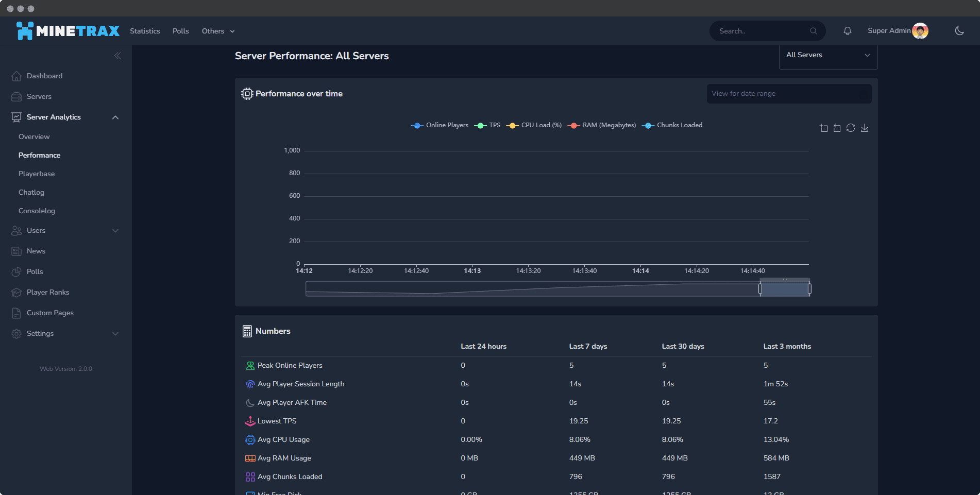
Task: Click the chart zoom reset icon
Action: [837, 128]
